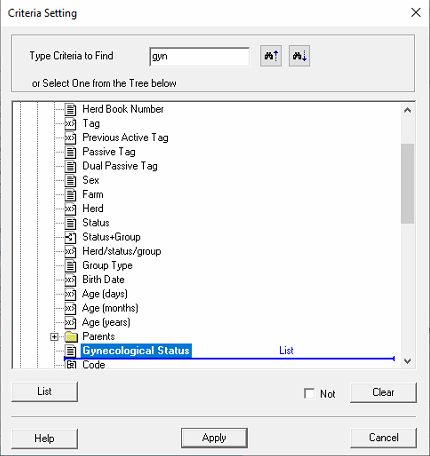Choose Dual Passive Tag in tree
The width and height of the screenshot is (430, 456).
pos(120,166)
